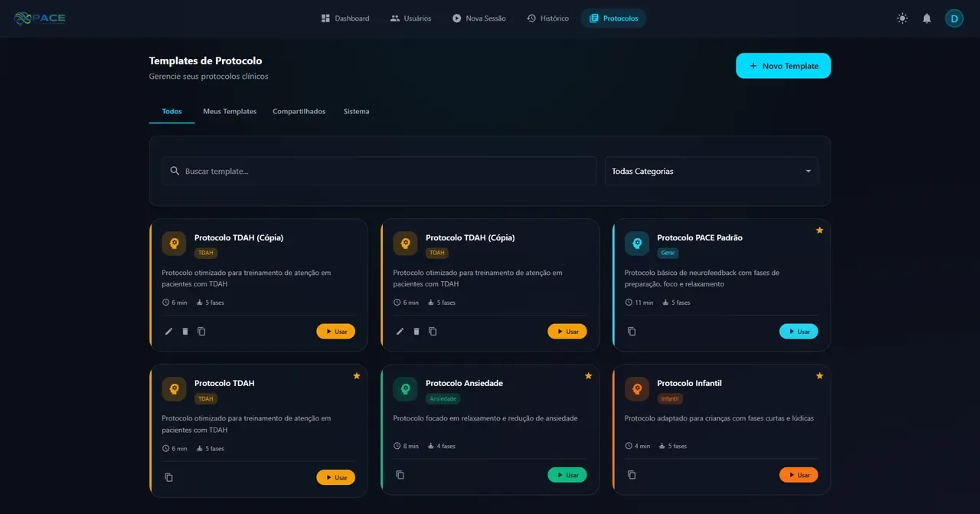Open the user avatar menu "D"
Viewport: 980px width, 514px height.
954,18
